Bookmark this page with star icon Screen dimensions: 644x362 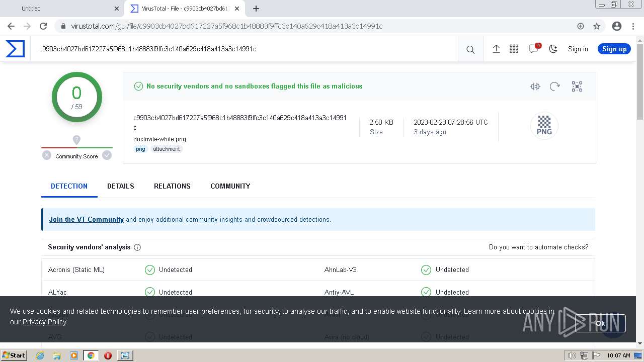pyautogui.click(x=597, y=26)
